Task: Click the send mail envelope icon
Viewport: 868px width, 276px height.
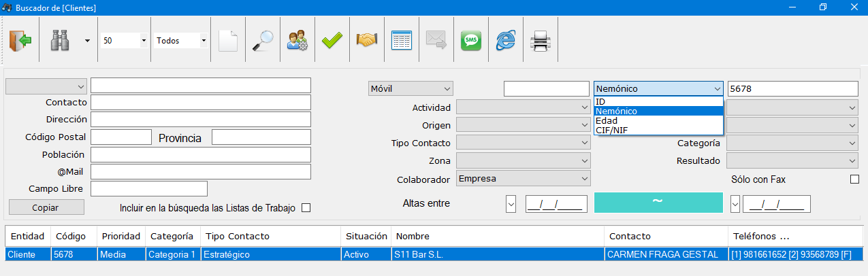Action: (x=436, y=41)
